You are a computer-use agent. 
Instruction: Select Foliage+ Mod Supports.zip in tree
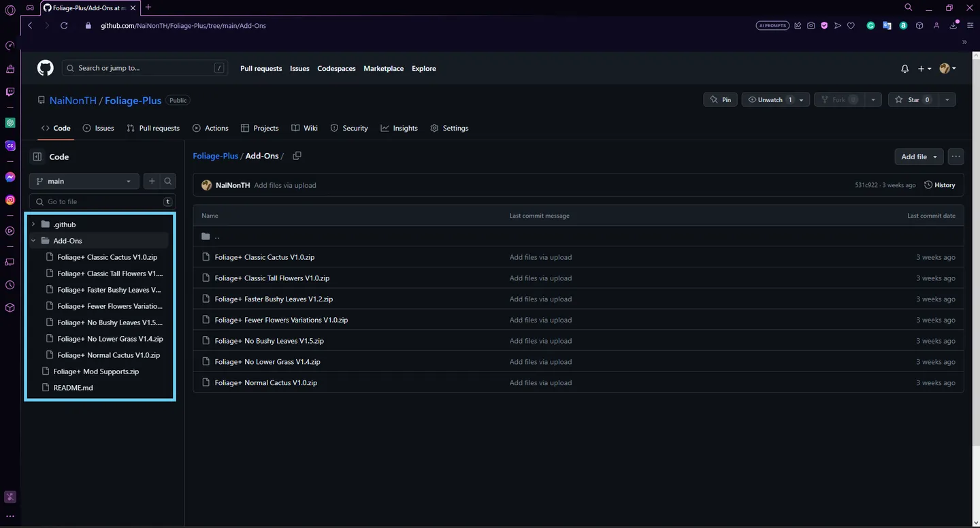[x=96, y=372]
